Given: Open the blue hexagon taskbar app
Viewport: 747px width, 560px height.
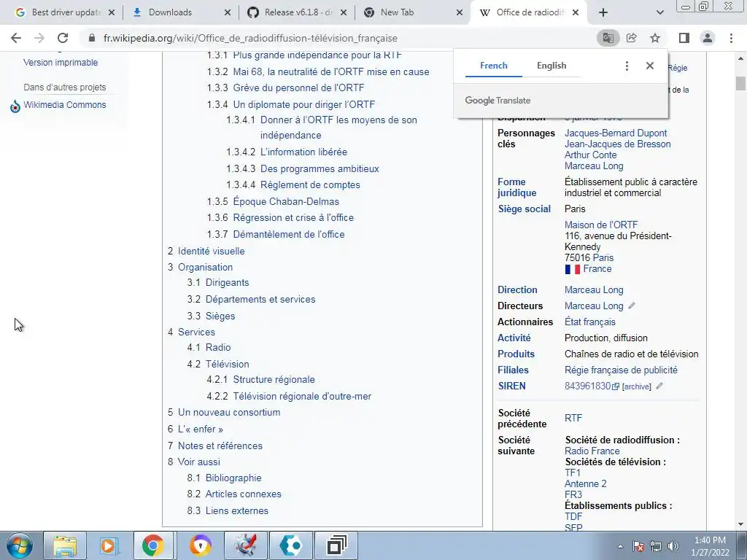Looking at the screenshot, I should pos(290,545).
